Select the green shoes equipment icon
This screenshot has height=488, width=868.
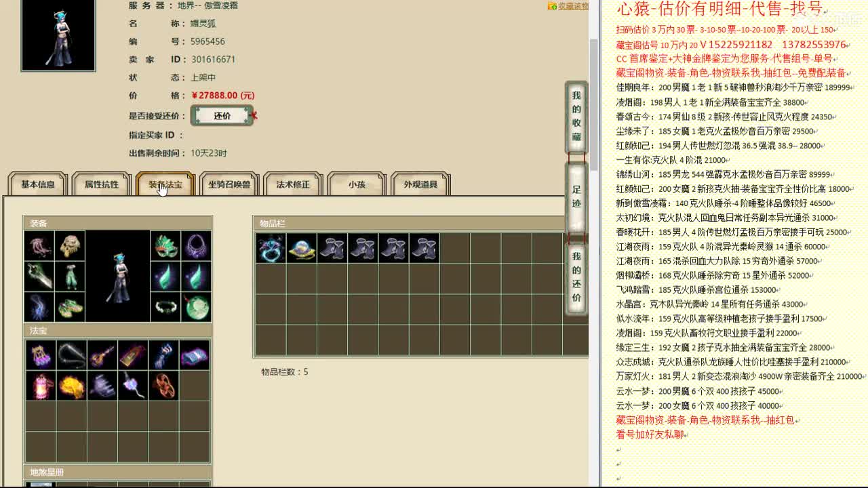(x=70, y=307)
